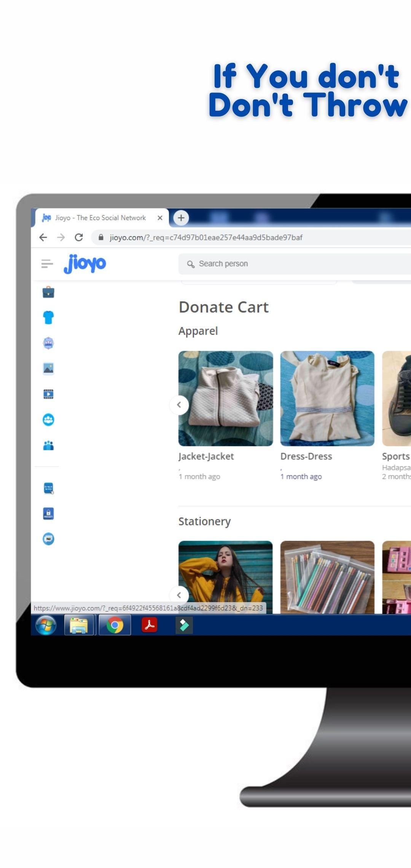
Task: Go to previous items in Stationery carousel
Action: [179, 595]
